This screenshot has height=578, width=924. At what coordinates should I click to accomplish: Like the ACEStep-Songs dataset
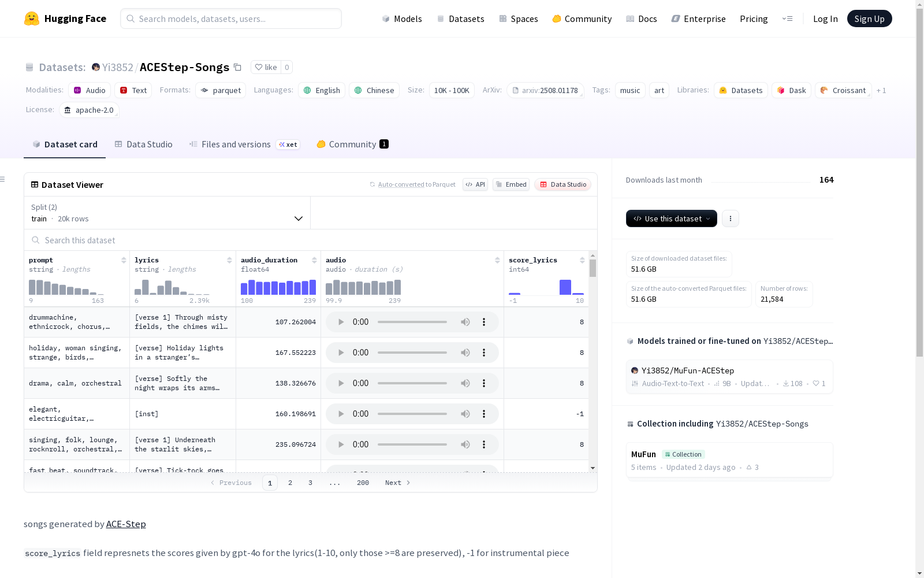(x=266, y=67)
